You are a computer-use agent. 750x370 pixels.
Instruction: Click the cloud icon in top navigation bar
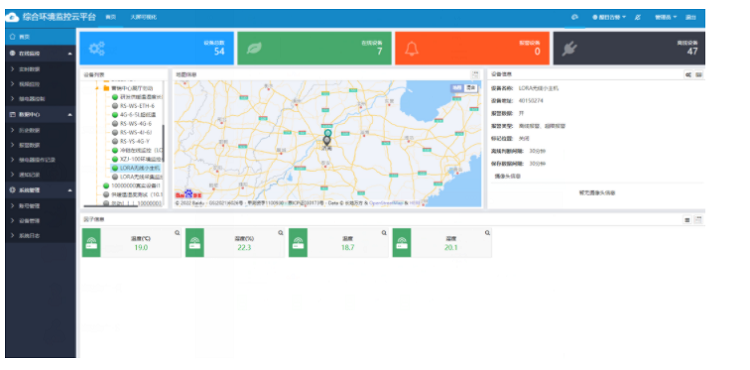point(574,17)
